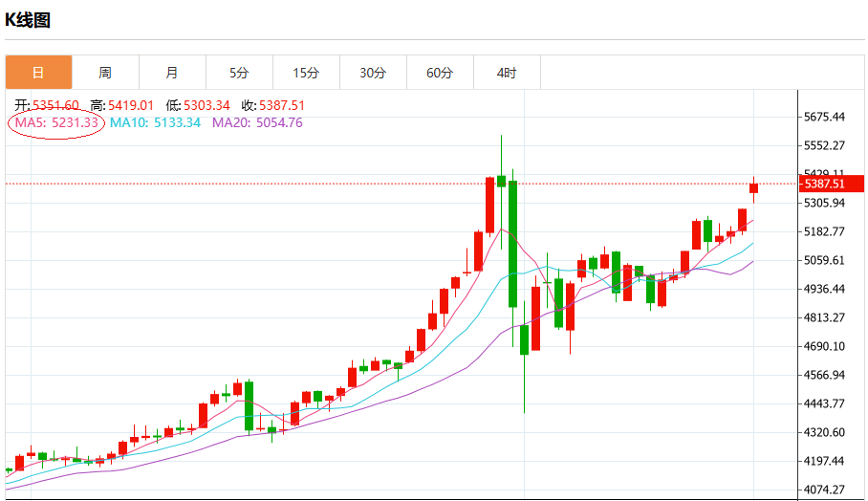868x501 pixels.
Task: Switch to the 4时 interval tab
Action: pos(507,73)
